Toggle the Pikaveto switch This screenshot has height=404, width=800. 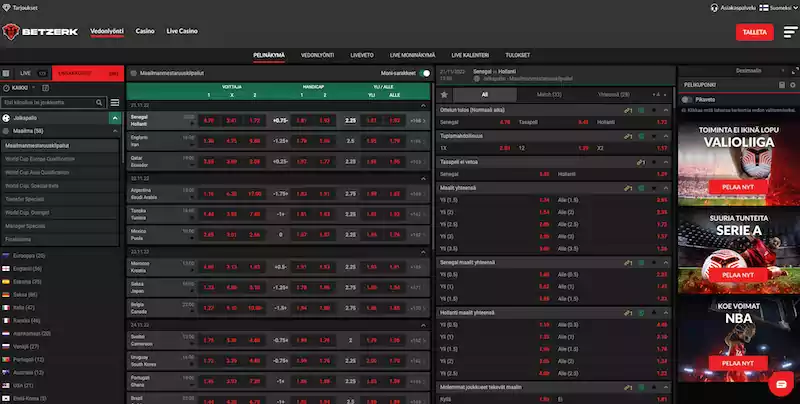[x=687, y=99]
